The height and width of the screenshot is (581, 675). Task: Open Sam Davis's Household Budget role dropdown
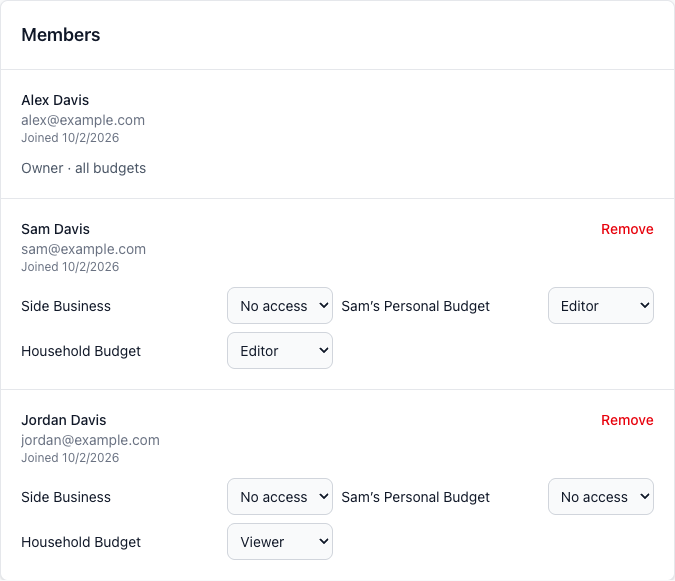tap(280, 350)
